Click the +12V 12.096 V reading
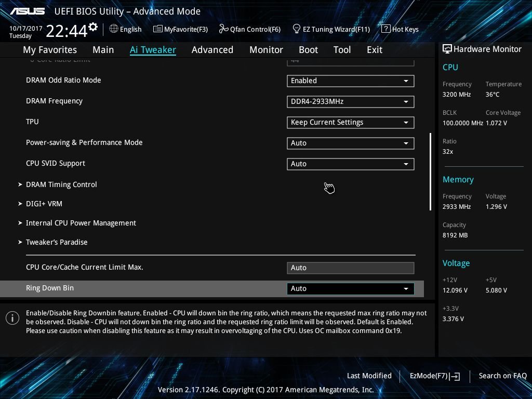 [x=455, y=290]
